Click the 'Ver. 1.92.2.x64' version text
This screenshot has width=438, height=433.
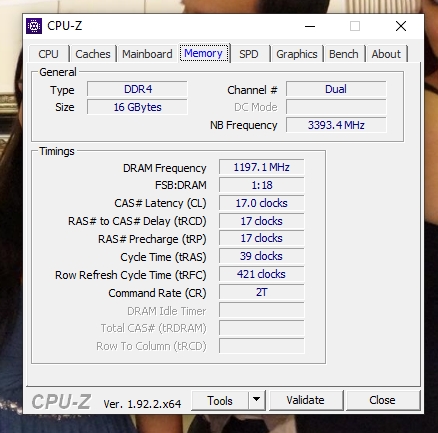coord(142,404)
